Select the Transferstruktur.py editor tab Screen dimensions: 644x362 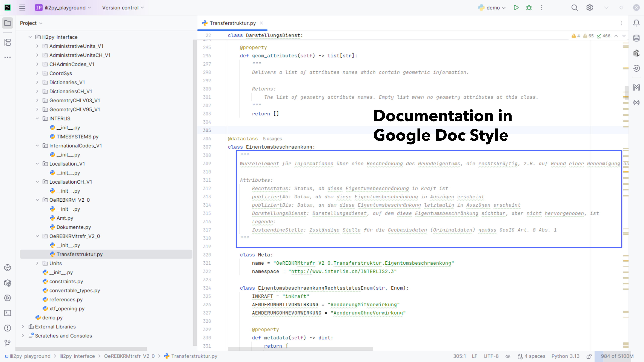[x=232, y=23]
